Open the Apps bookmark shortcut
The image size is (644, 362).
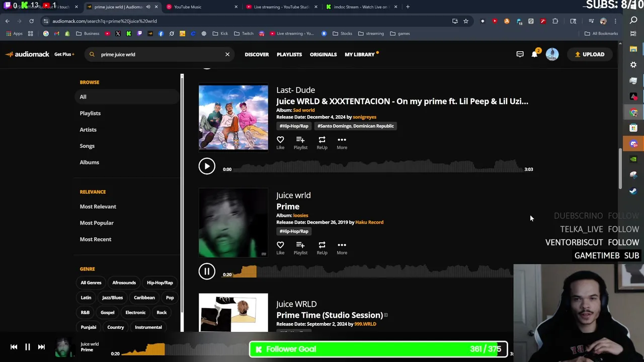point(14,34)
